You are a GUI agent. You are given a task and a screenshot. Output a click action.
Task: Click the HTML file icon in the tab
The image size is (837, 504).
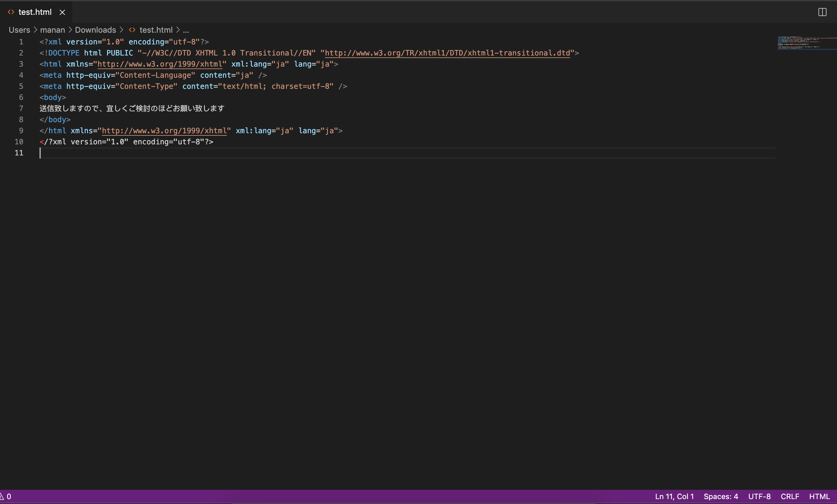click(11, 12)
